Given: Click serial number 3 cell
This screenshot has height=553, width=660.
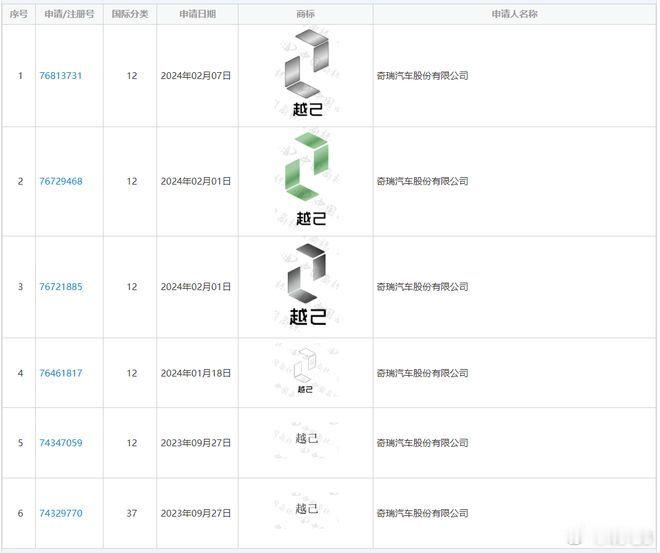Looking at the screenshot, I should point(20,287).
